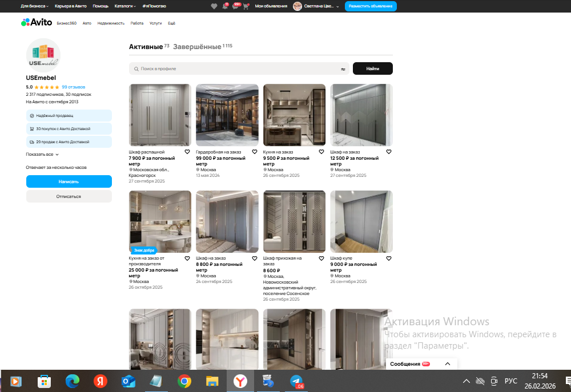This screenshot has width=571, height=392.
Task: Favorite the Кухня на заказ от производителя listing
Action: [187, 258]
